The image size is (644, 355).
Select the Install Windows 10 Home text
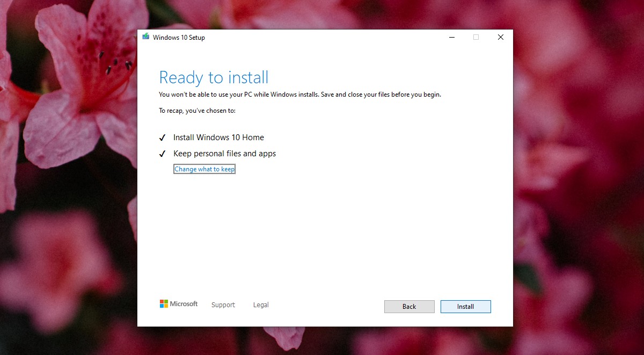(218, 137)
